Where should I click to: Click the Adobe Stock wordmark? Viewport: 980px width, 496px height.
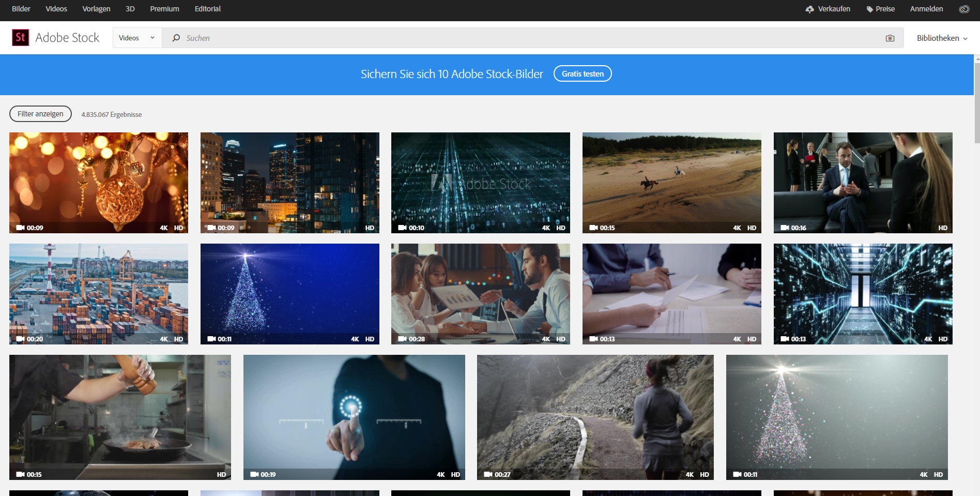pos(67,38)
